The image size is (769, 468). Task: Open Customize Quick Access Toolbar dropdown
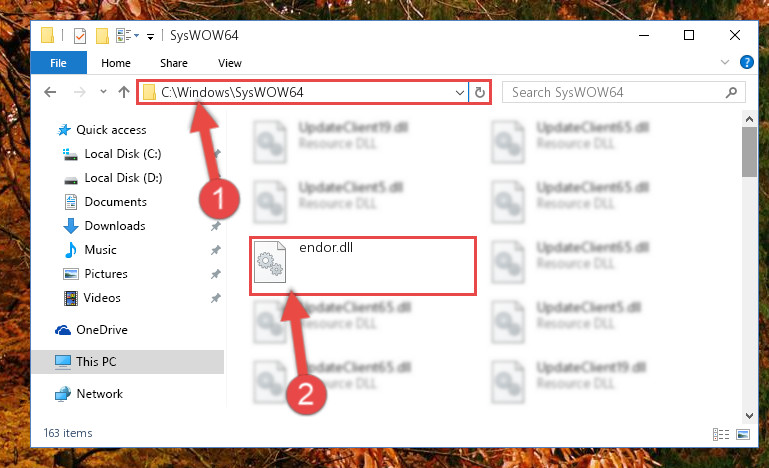[x=150, y=36]
